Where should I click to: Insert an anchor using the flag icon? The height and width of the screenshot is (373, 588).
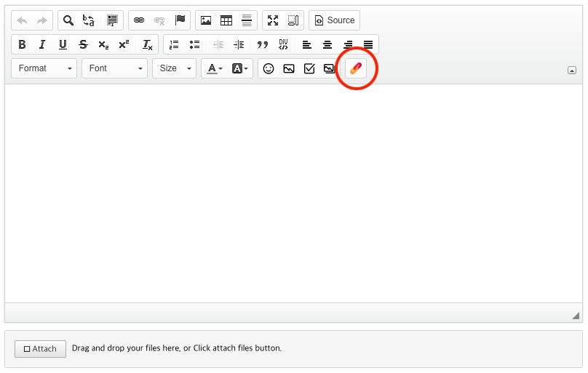pos(180,20)
